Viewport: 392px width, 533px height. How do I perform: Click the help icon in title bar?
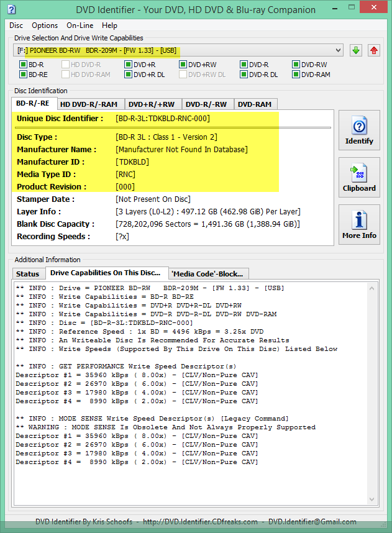coord(12,9)
